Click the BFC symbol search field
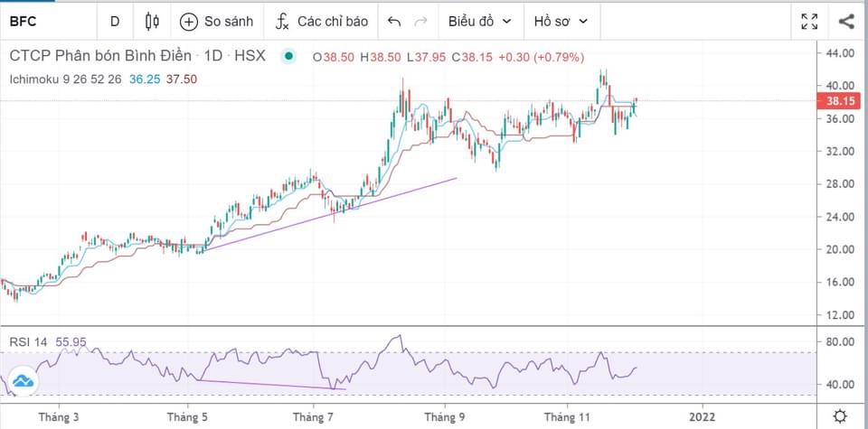 pos(49,22)
